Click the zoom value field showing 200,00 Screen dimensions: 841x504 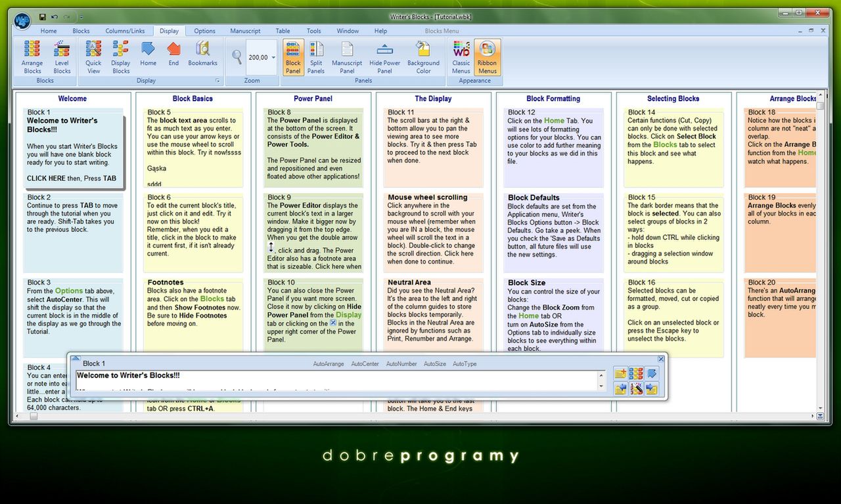258,58
